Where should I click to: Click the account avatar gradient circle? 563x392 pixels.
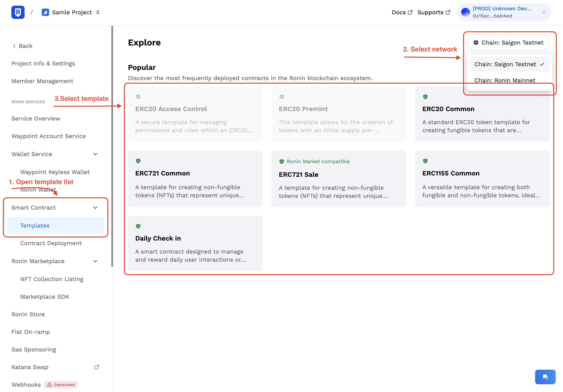point(465,12)
